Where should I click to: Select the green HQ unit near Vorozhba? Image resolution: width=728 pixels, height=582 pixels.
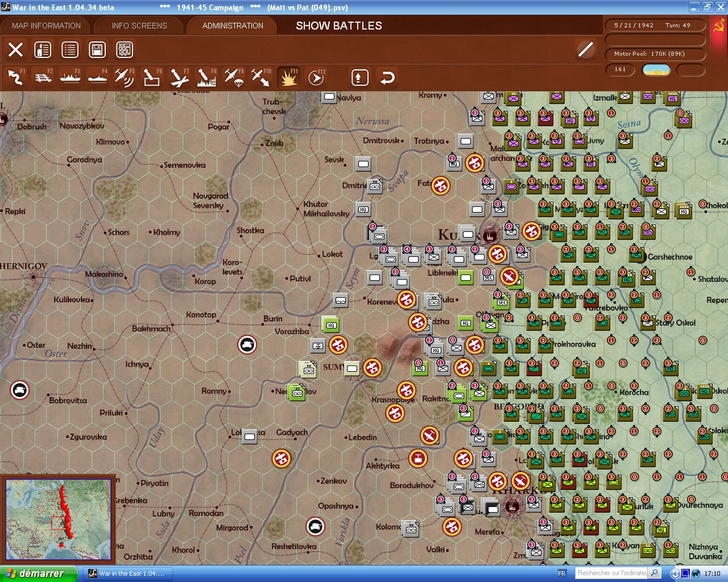(x=332, y=325)
